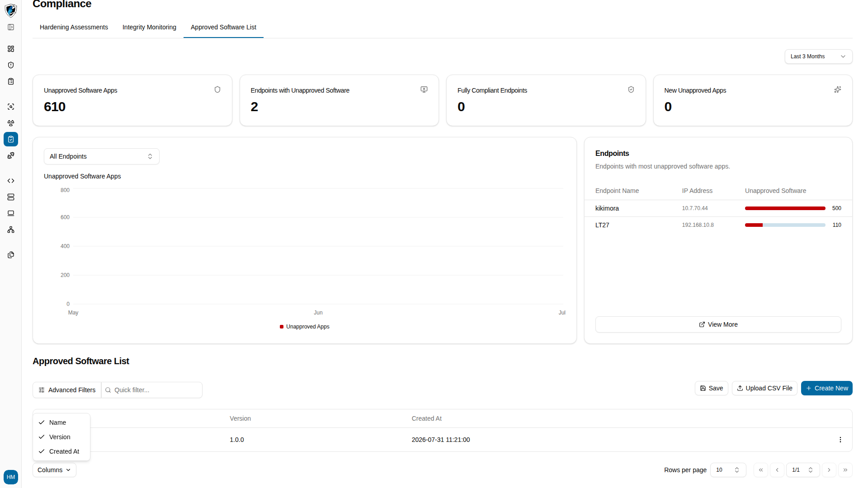Open the Last 3 Months range dropdown

(x=818, y=56)
